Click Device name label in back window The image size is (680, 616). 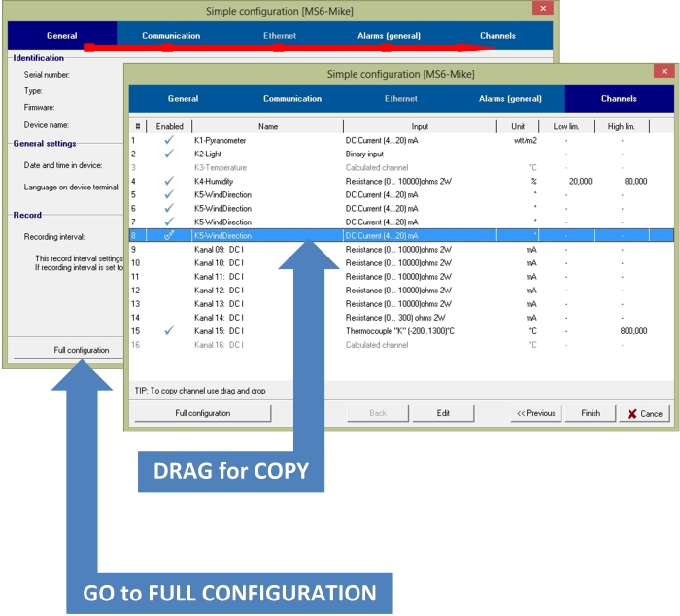tap(46, 125)
